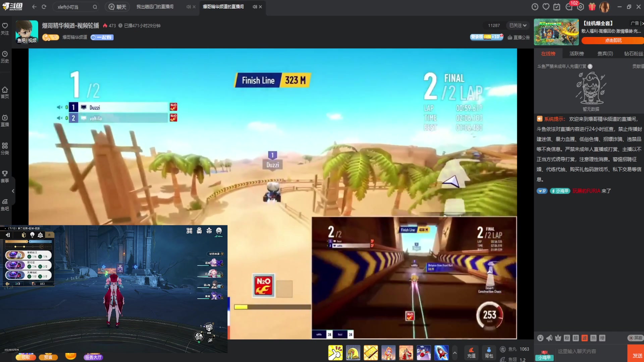Select 贵宾(0) tab
This screenshot has height=362, width=644.
pyautogui.click(x=605, y=54)
